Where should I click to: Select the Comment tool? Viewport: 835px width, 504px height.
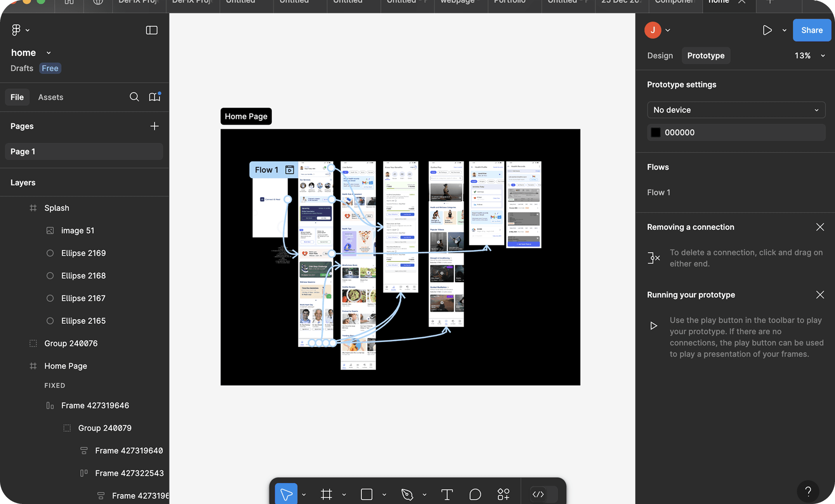[475, 494]
